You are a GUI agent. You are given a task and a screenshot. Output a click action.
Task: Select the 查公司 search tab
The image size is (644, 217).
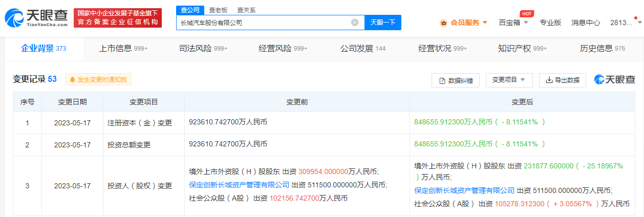(190, 10)
